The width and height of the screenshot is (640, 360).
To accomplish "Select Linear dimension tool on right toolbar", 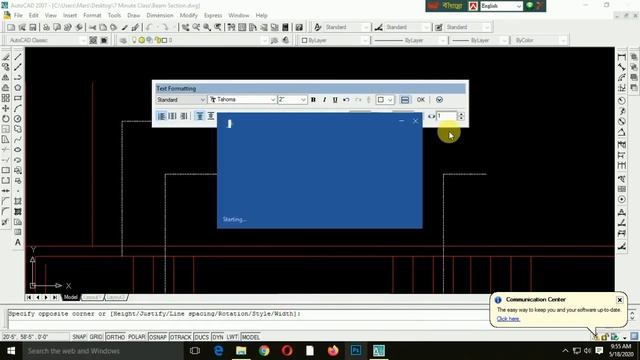I will pos(622,57).
